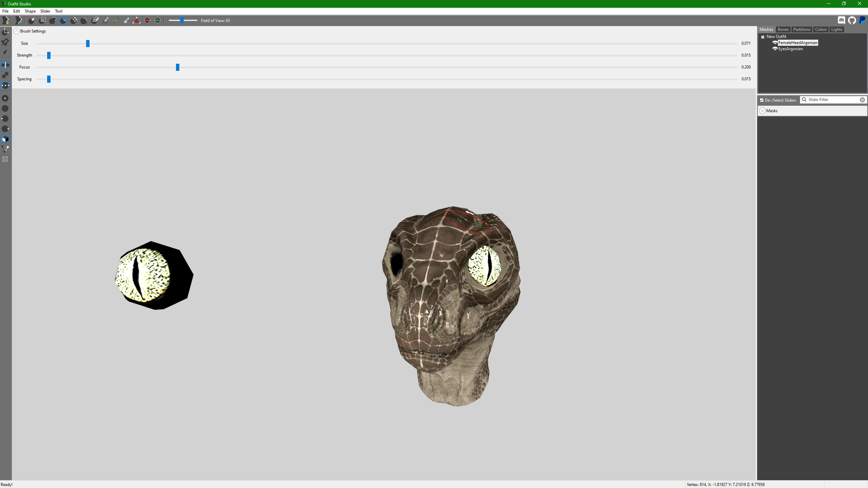The width and height of the screenshot is (868, 488).
Task: Activate the Transform tool with axes arrows
Action: coord(5,32)
